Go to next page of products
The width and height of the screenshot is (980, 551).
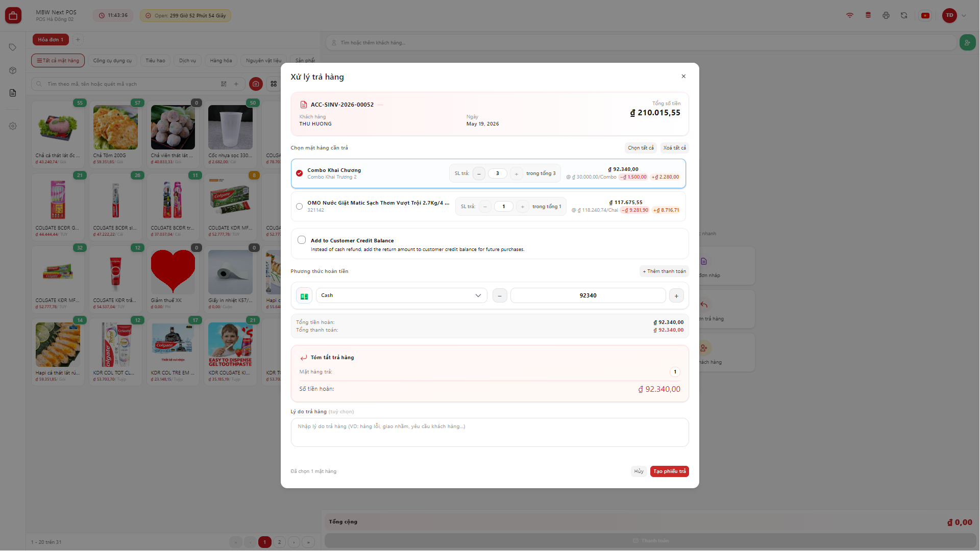click(294, 542)
